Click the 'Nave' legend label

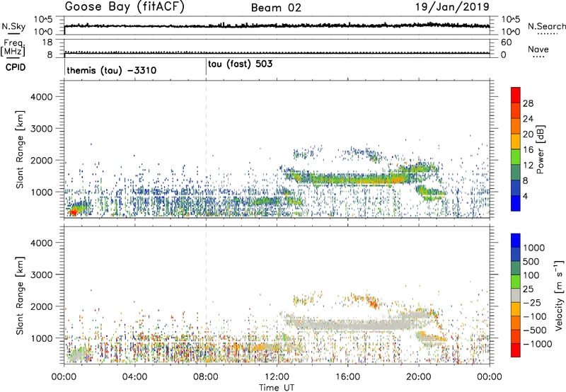click(x=538, y=50)
